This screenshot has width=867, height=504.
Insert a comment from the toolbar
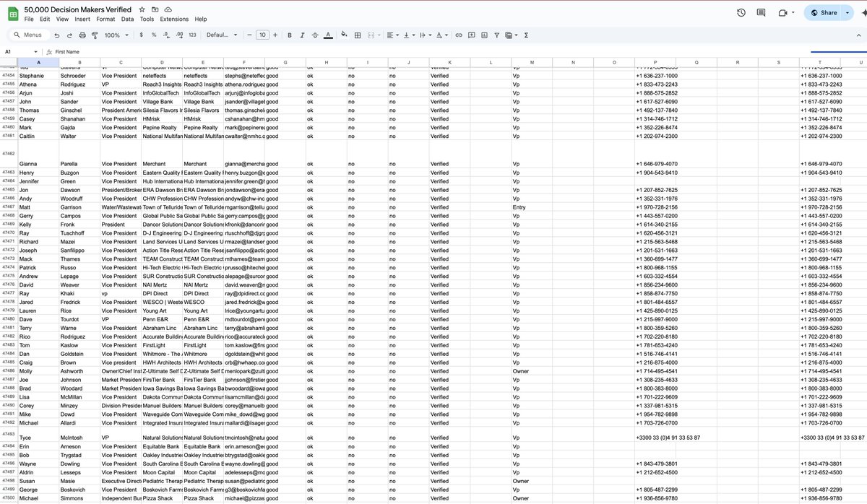click(x=471, y=35)
